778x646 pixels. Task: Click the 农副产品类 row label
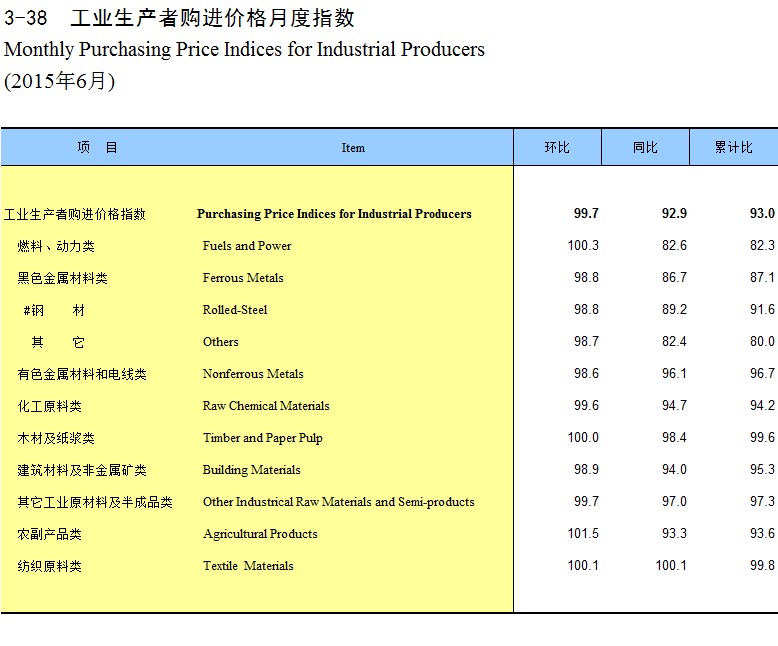coord(49,534)
